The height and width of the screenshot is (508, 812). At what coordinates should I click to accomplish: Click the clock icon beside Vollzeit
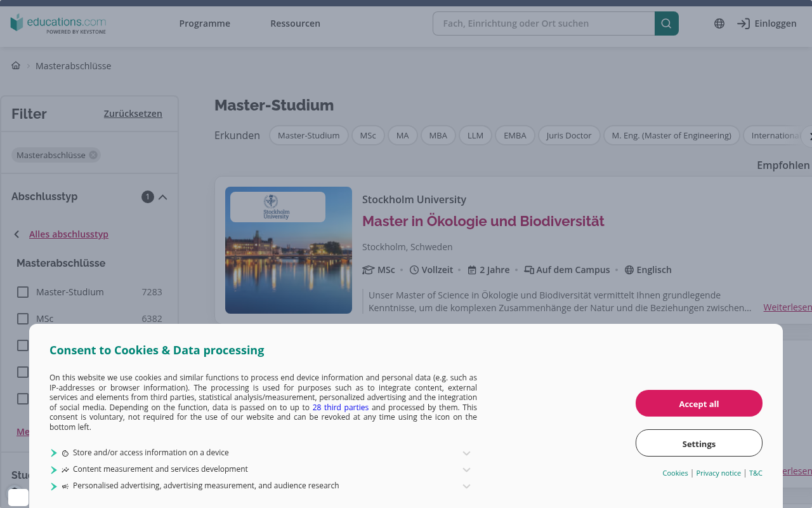pos(414,270)
